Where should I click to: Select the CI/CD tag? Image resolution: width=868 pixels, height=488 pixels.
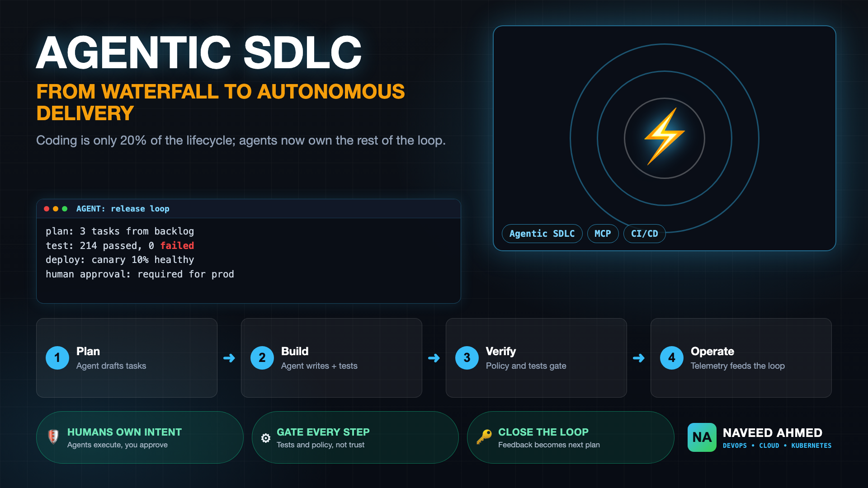[x=644, y=234]
